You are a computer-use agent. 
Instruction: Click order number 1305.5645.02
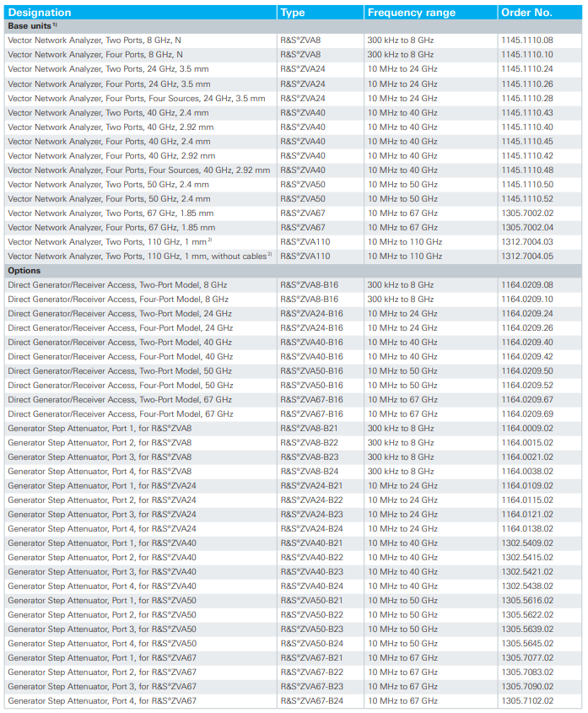pyautogui.click(x=527, y=644)
